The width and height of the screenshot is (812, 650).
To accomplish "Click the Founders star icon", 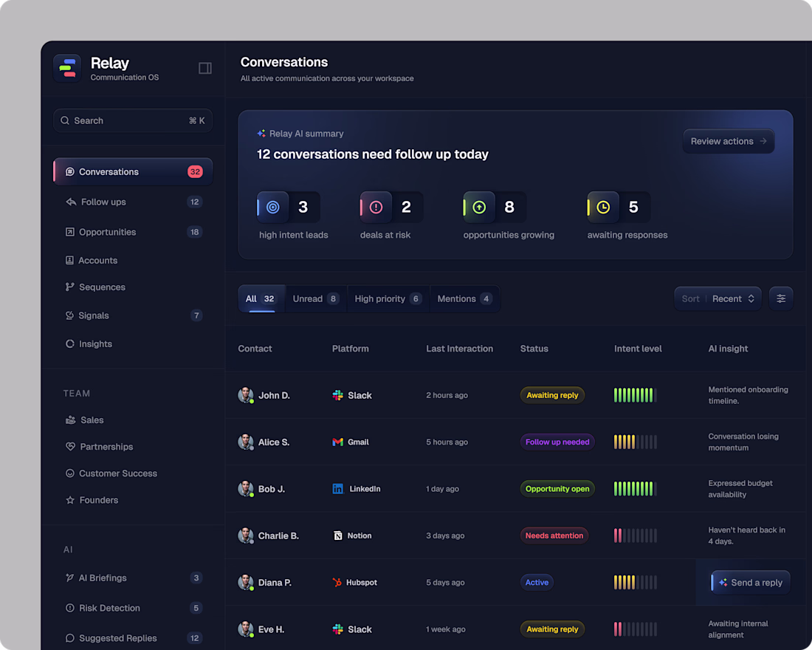I will pos(70,499).
